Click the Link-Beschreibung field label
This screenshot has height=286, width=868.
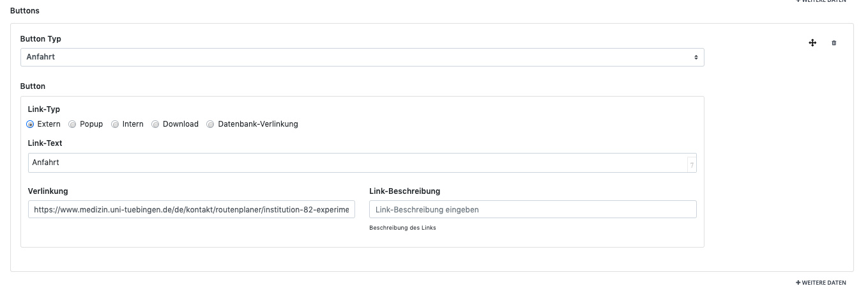pos(404,191)
